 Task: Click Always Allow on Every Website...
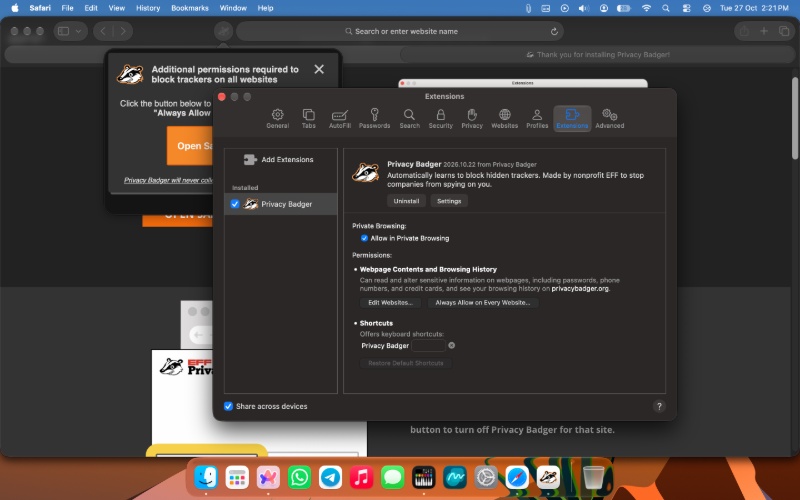[483, 303]
